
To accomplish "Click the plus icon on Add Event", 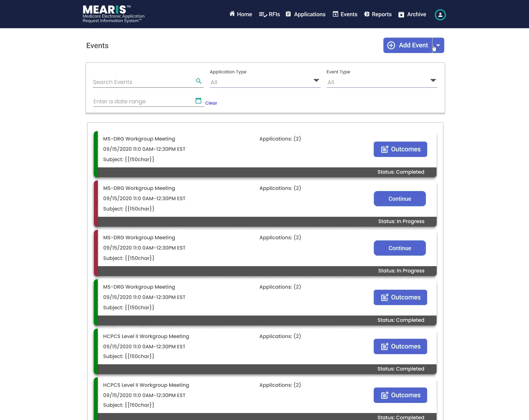I will 391,45.
